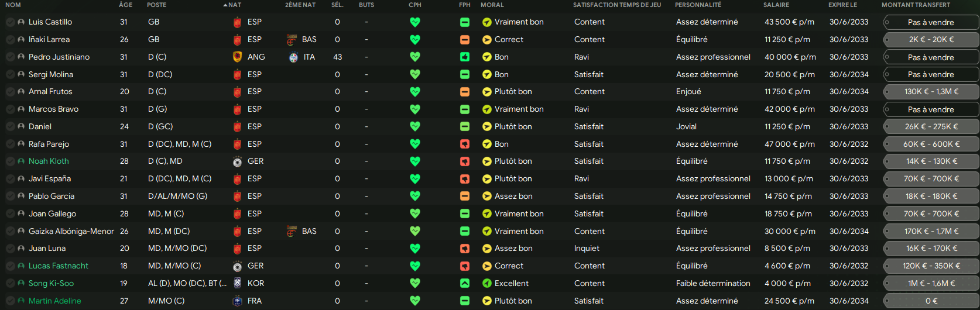Image resolution: width=980 pixels, height=310 pixels.
Task: Tick the selection checkbox for Sergi Molina
Action: point(11,74)
